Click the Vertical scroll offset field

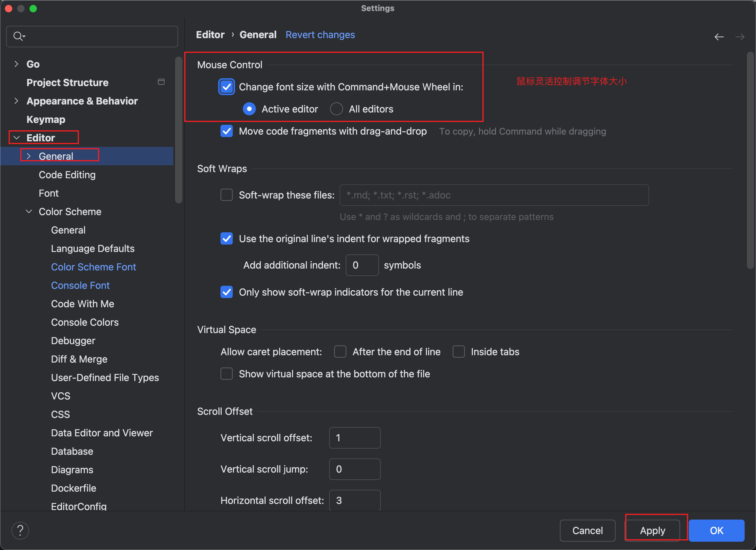[355, 438]
